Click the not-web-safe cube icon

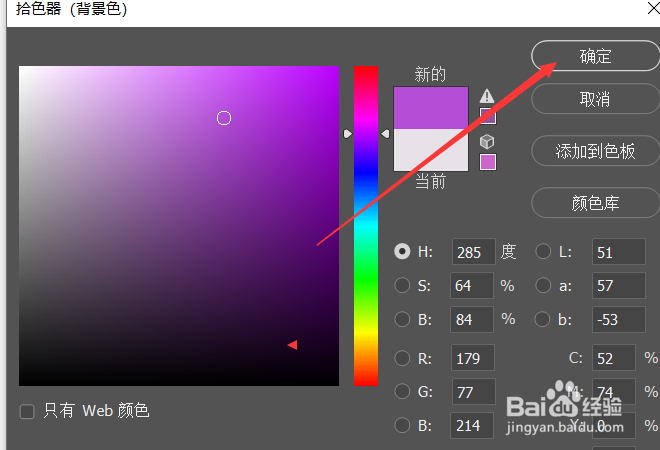coord(487,142)
